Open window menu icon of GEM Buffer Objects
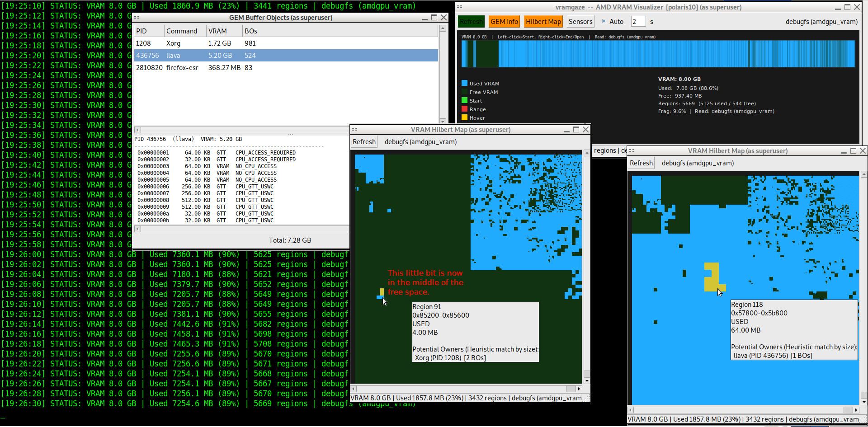 point(137,18)
